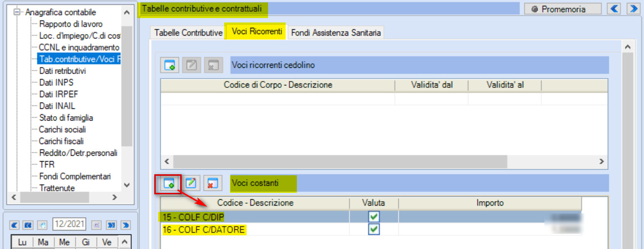Screen dimensions: 644x249
Task: Click the small square icon after 12/2021
Action: click(x=97, y=225)
